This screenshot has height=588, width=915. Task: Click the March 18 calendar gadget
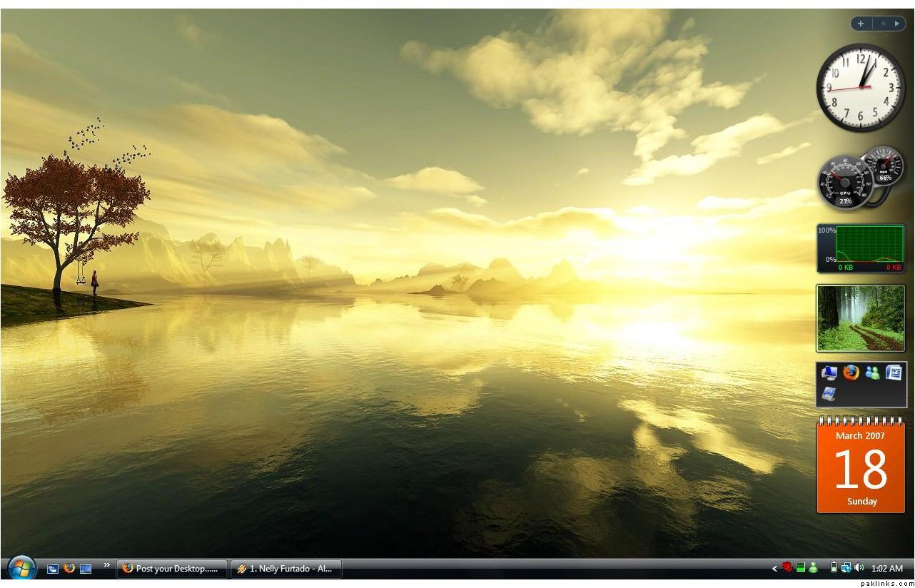coord(860,467)
